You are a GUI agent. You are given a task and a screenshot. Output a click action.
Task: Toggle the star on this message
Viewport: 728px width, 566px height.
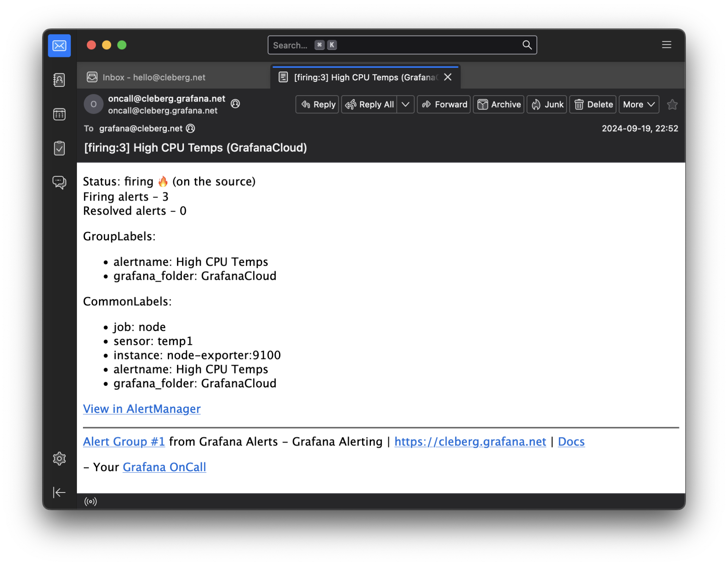point(672,105)
